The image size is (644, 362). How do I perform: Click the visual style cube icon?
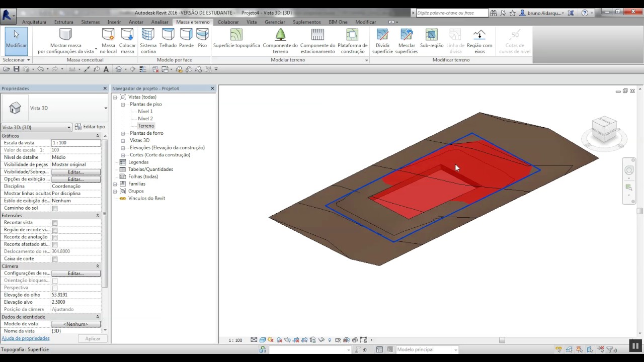pyautogui.click(x=263, y=340)
